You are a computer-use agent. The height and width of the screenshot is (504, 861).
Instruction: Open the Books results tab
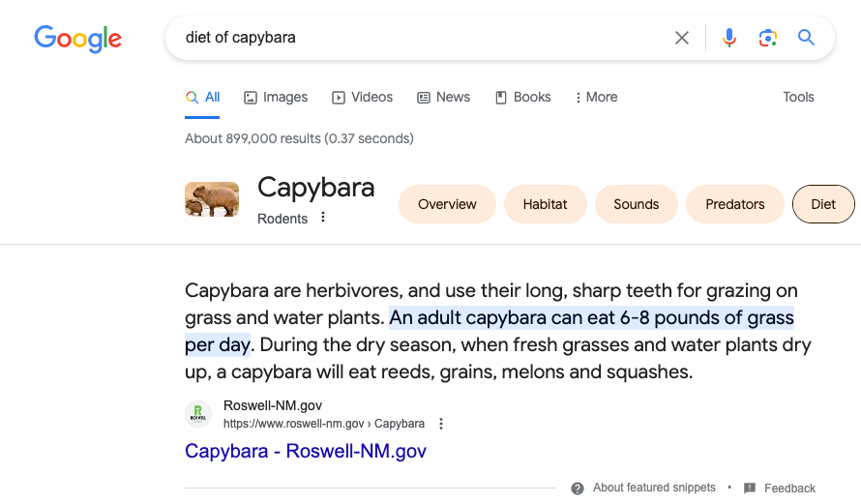click(x=522, y=97)
